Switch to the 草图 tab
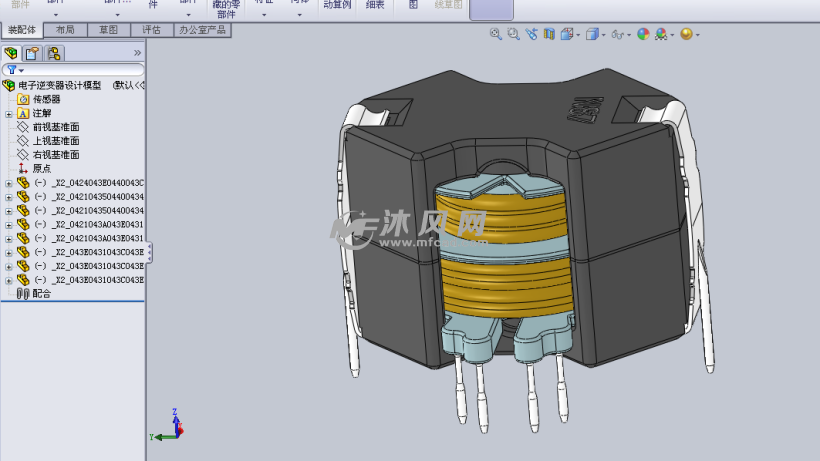820x461 pixels. pyautogui.click(x=109, y=30)
